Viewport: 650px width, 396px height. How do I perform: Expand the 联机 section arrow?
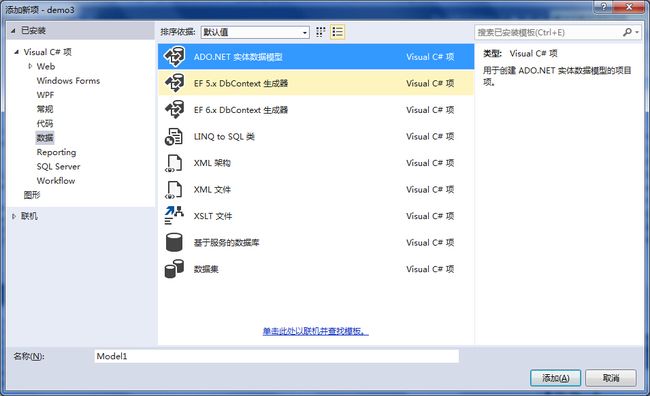[14, 216]
